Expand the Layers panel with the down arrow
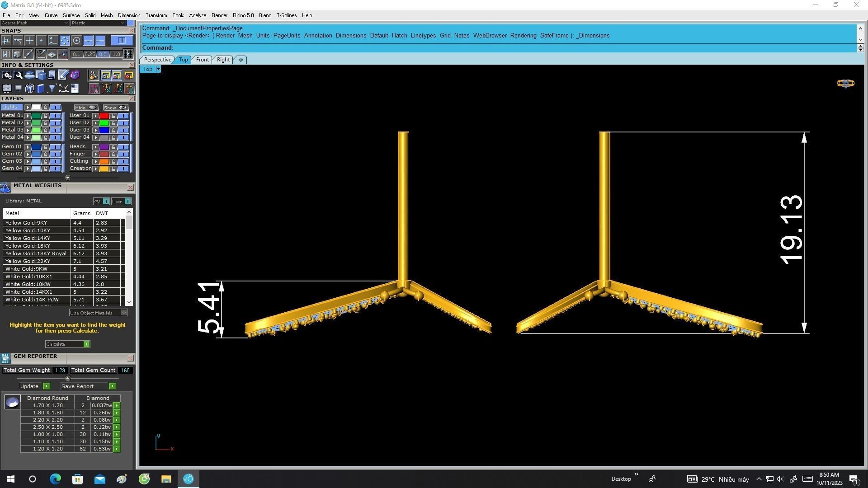 (x=67, y=178)
